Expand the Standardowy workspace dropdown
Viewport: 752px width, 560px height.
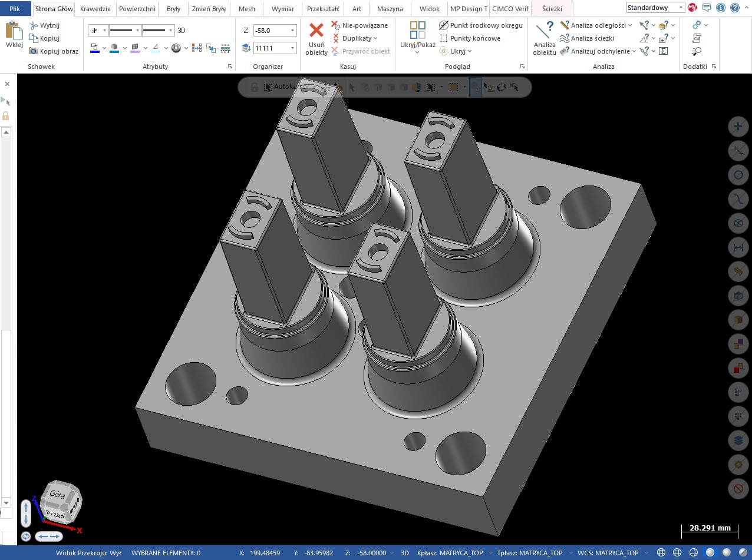(681, 8)
